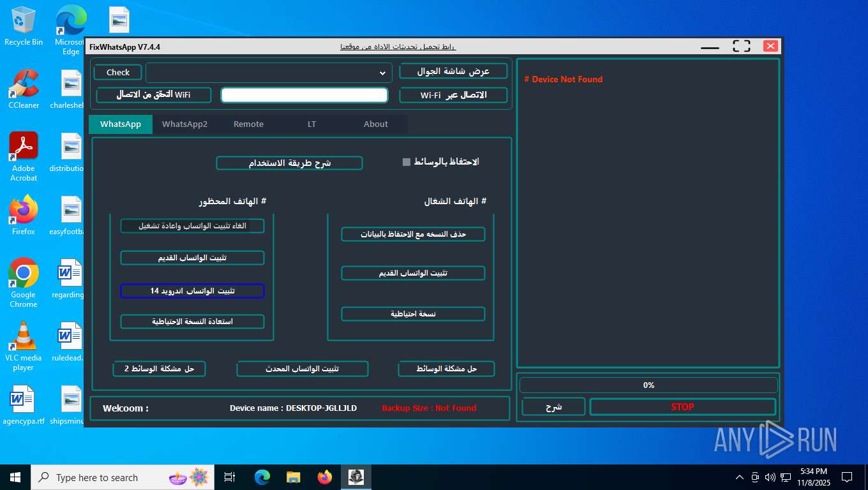Image resolution: width=868 pixels, height=490 pixels.
Task: Click the Check button
Action: (118, 72)
